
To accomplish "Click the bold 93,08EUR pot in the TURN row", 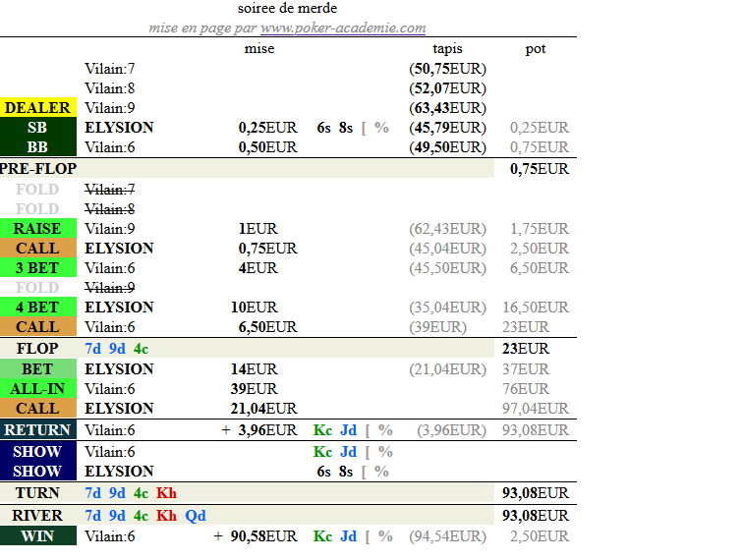I will [536, 493].
